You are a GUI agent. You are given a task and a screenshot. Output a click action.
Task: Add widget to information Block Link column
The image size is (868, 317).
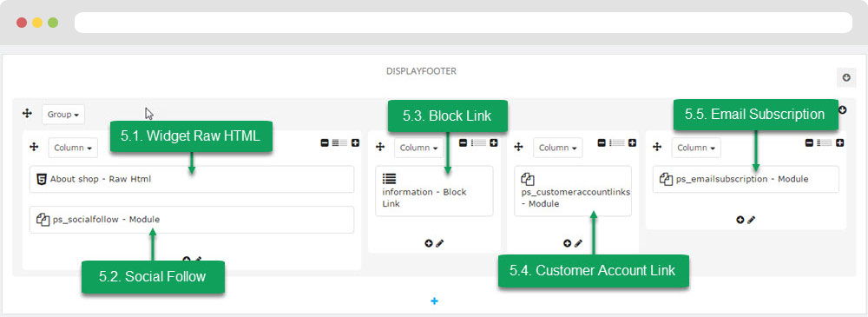pos(429,242)
